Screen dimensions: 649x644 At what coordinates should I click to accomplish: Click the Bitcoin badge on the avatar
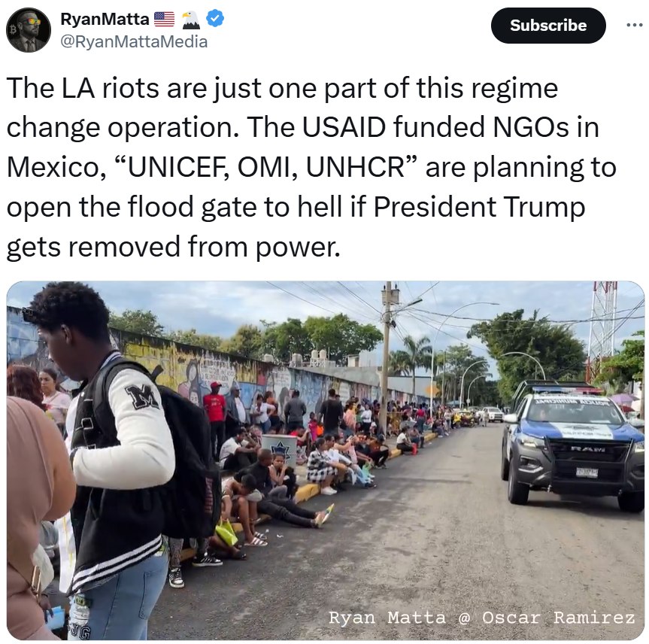tap(12, 30)
